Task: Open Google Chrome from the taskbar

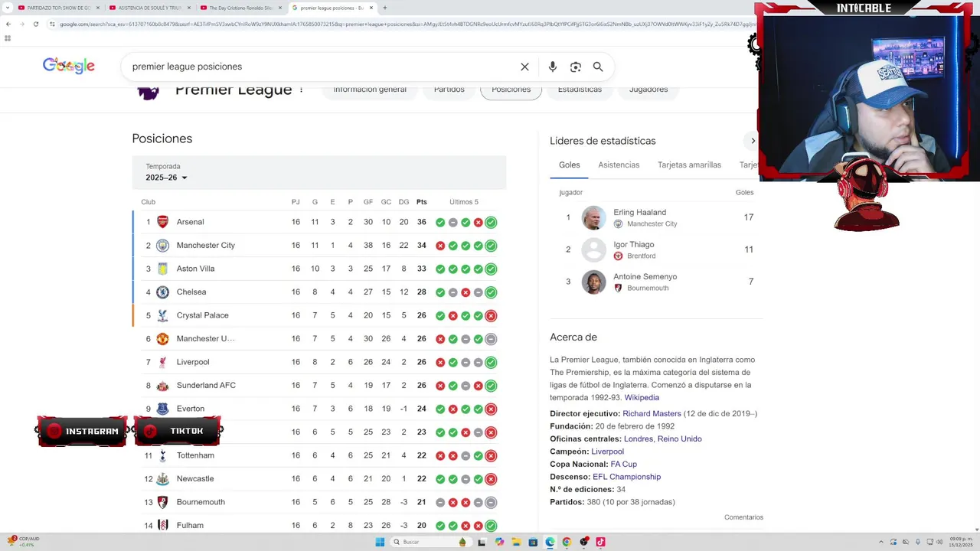Action: [567, 542]
